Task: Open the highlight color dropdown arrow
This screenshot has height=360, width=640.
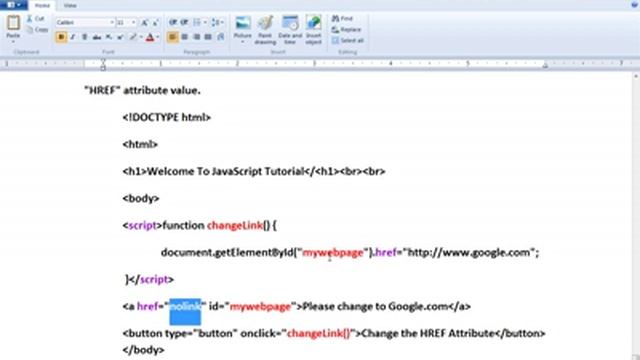Action: [x=141, y=37]
